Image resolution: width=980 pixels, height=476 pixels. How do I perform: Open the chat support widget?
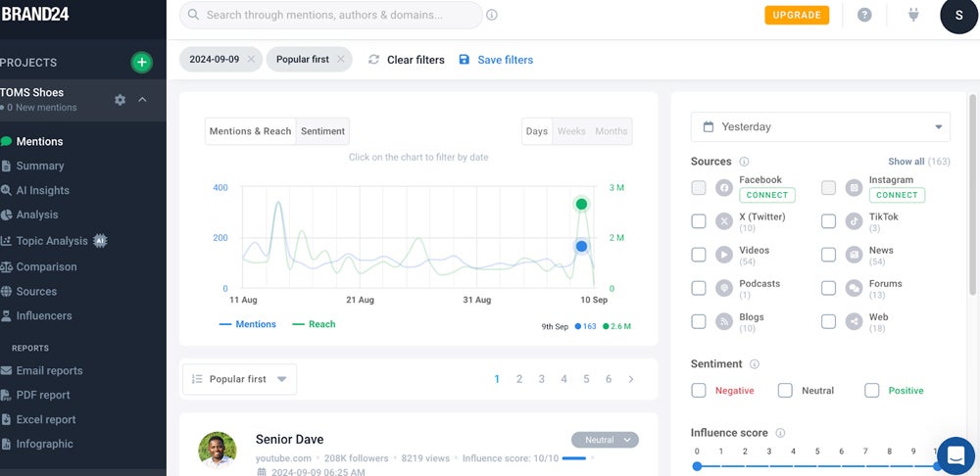(x=956, y=455)
